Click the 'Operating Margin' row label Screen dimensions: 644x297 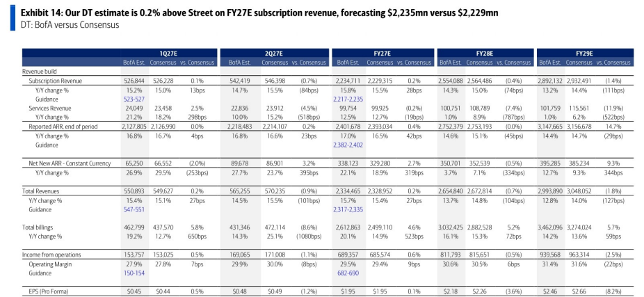pyautogui.click(x=50, y=264)
